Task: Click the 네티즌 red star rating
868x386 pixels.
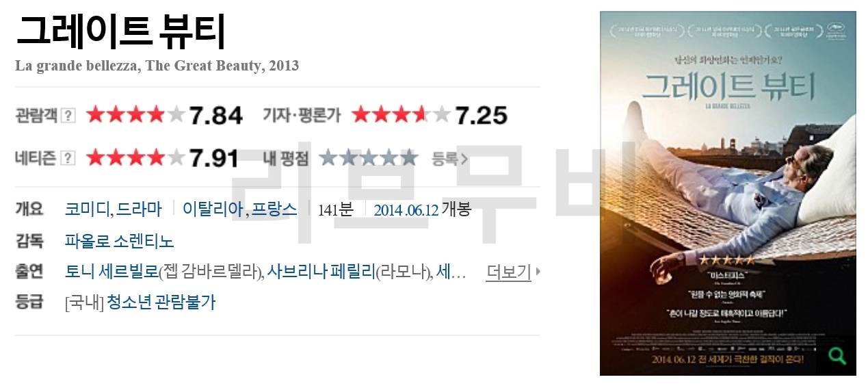Action: [135, 157]
